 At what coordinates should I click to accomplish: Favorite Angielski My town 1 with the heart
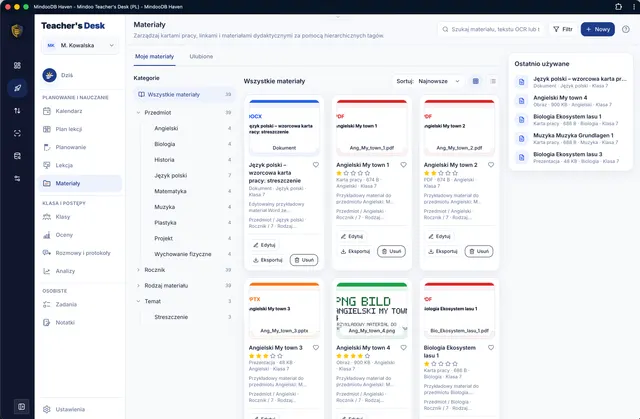[403, 165]
